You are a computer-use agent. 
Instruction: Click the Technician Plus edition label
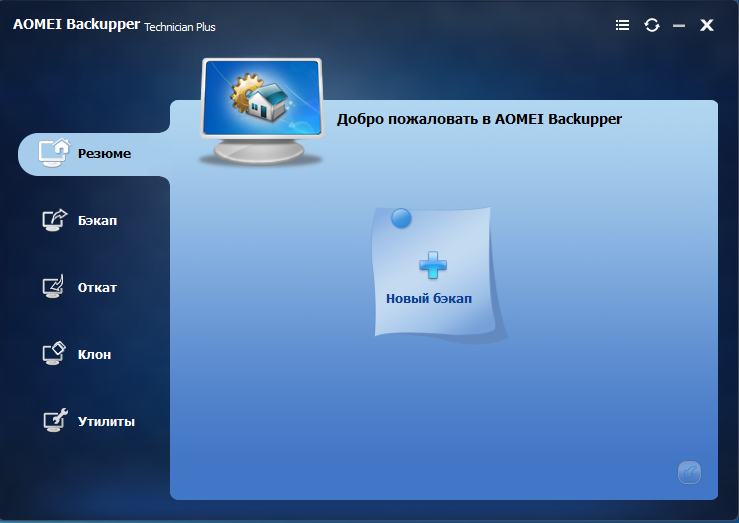coord(180,27)
